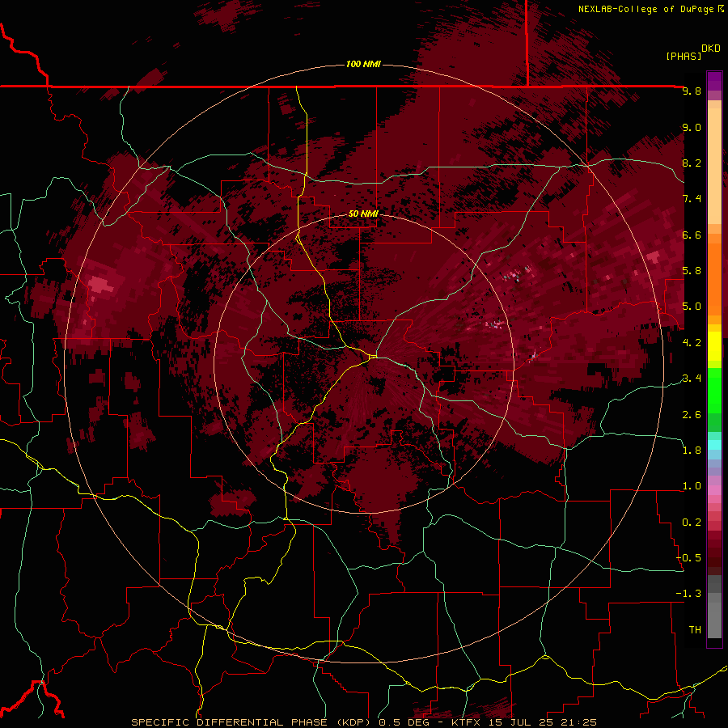Viewport: 728px width, 728px height.
Task: Click the 0.2 legend value
Action: (x=692, y=523)
